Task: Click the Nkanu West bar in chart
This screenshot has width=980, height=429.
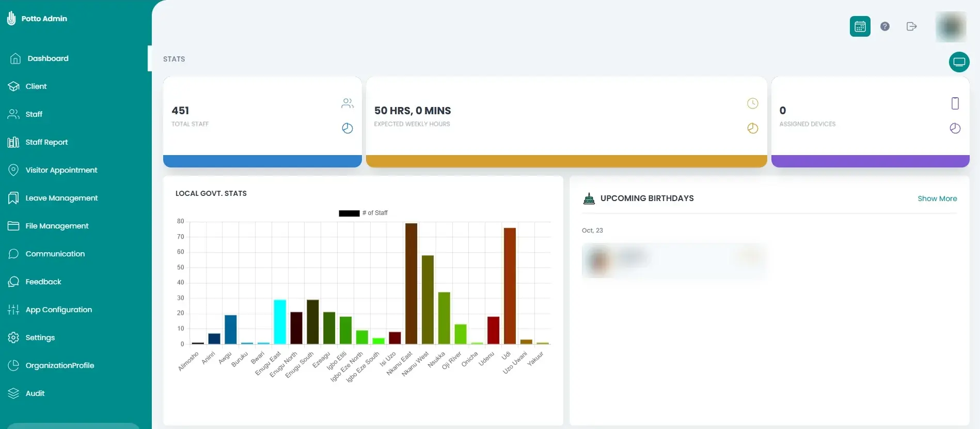Action: [x=428, y=299]
